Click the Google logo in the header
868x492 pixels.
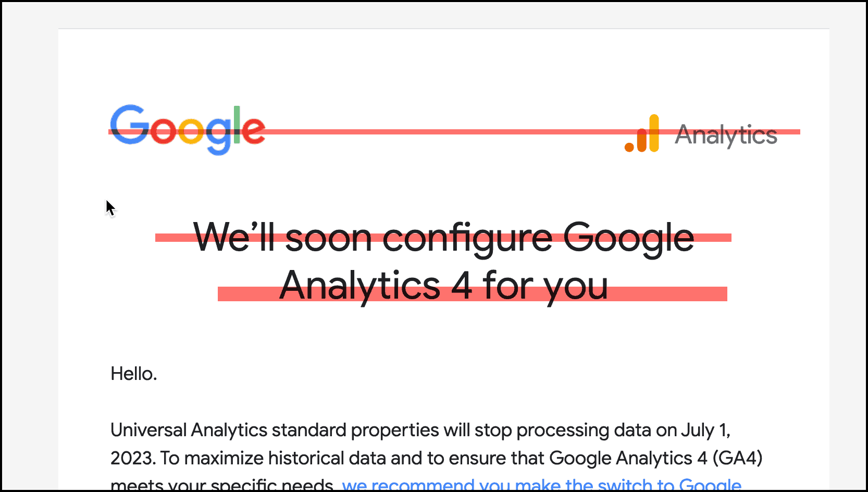[x=188, y=129]
